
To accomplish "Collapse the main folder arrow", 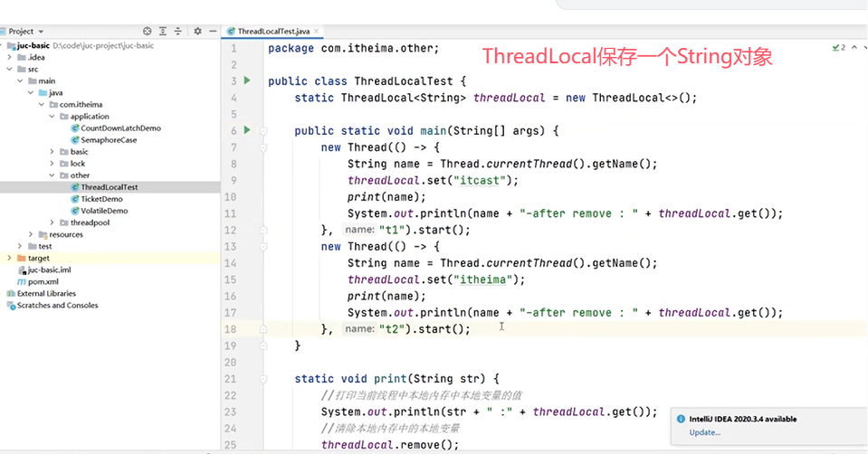I will [20, 80].
